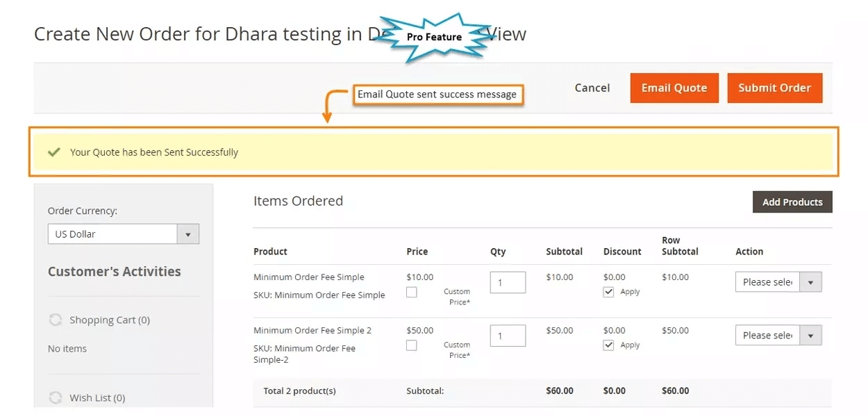The width and height of the screenshot is (868, 417).
Task: Click the Pro Feature starburst badge
Action: coord(435,37)
